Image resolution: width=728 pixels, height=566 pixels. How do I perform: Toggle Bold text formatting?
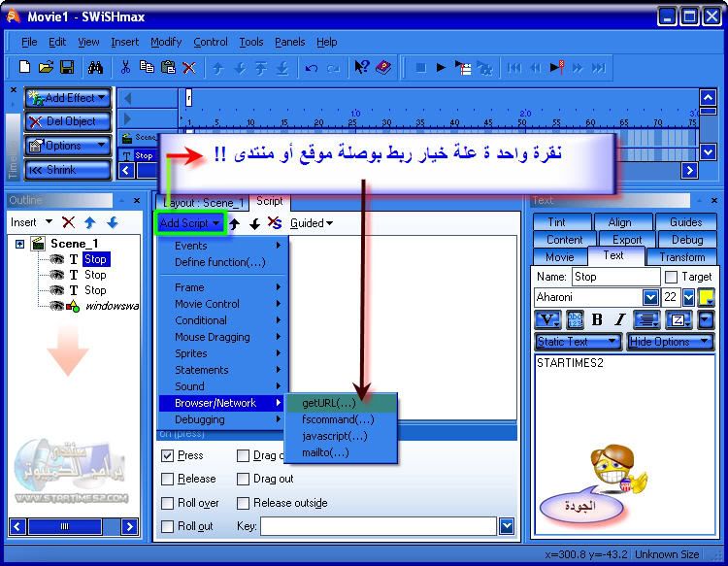tap(597, 320)
